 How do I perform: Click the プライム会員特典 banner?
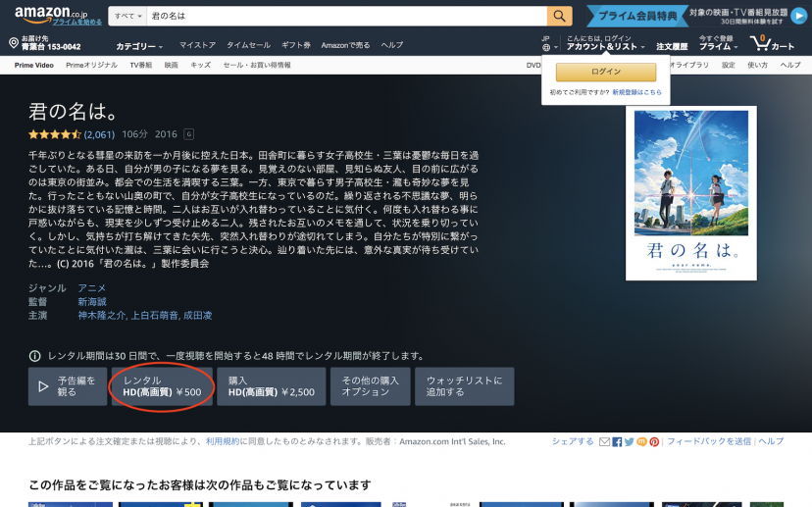(637, 16)
